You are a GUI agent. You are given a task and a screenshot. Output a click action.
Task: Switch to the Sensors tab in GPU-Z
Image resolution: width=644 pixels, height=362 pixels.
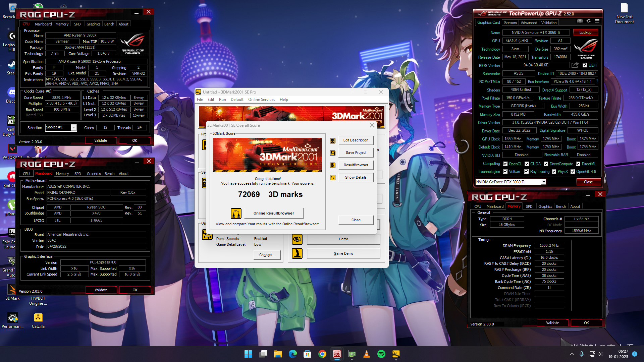coord(510,23)
